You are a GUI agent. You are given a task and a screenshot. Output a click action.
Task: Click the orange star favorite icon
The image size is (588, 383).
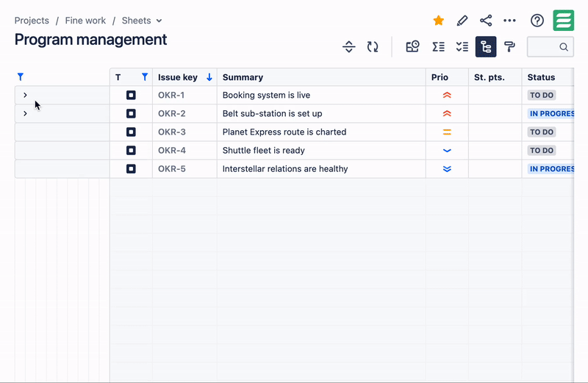point(438,21)
